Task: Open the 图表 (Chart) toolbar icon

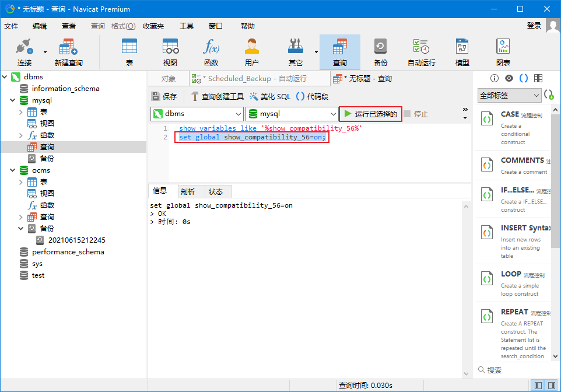Action: tap(503, 52)
